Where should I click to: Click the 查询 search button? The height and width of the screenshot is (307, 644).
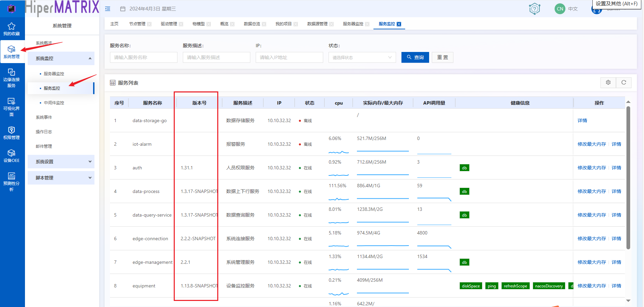[x=415, y=57]
